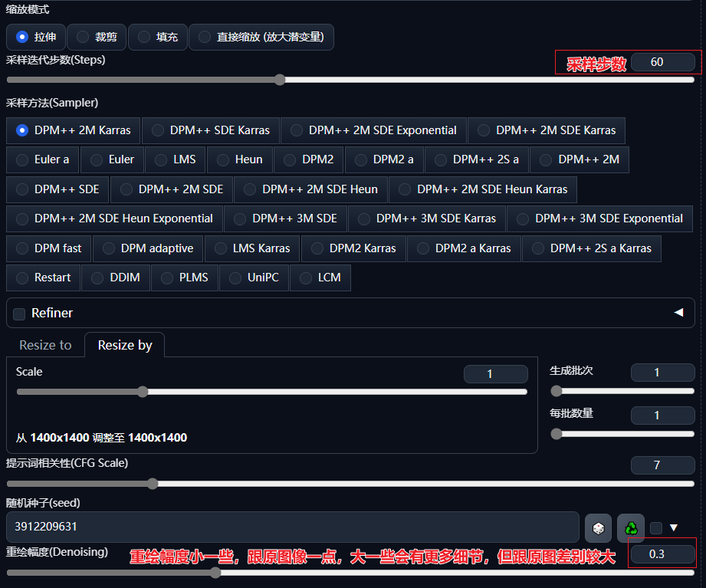Select the DPM++ 3M SDE sampler

(x=285, y=218)
